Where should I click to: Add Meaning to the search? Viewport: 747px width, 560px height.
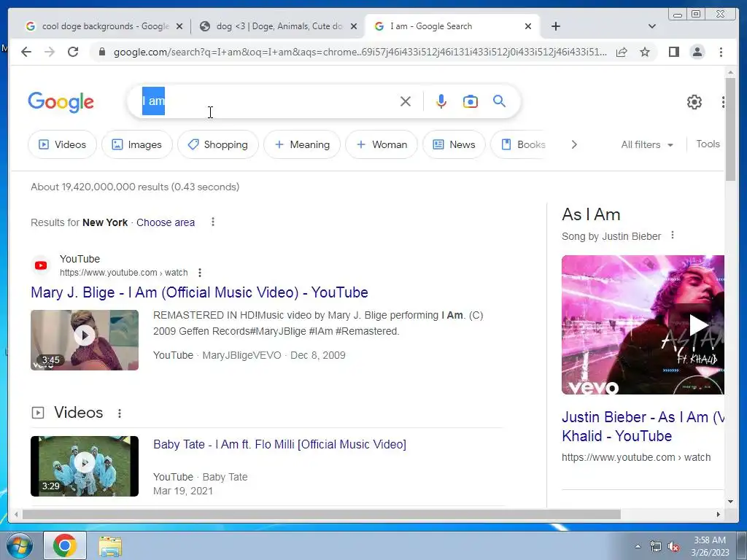coord(302,144)
